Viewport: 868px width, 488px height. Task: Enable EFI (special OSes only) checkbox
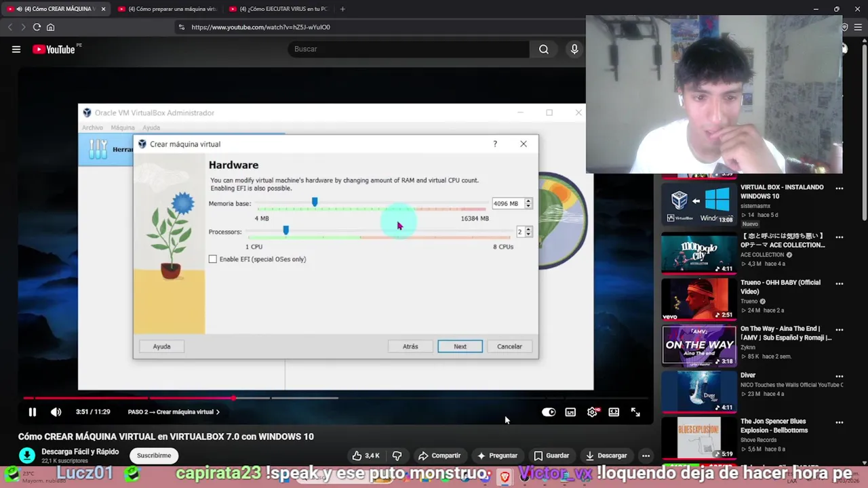tap(213, 259)
